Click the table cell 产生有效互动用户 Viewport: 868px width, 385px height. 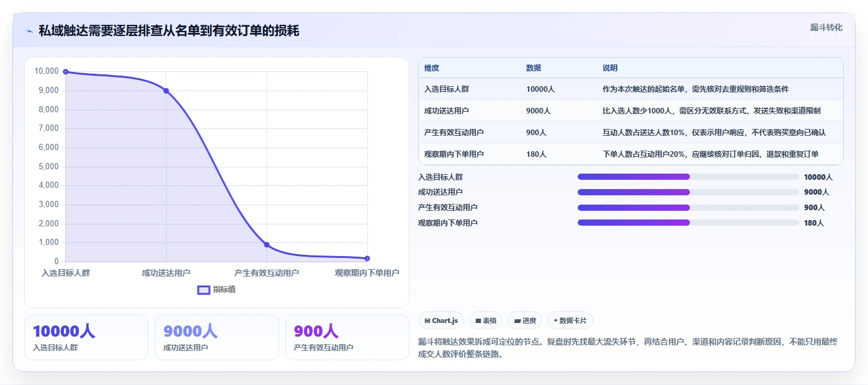pyautogui.click(x=454, y=133)
